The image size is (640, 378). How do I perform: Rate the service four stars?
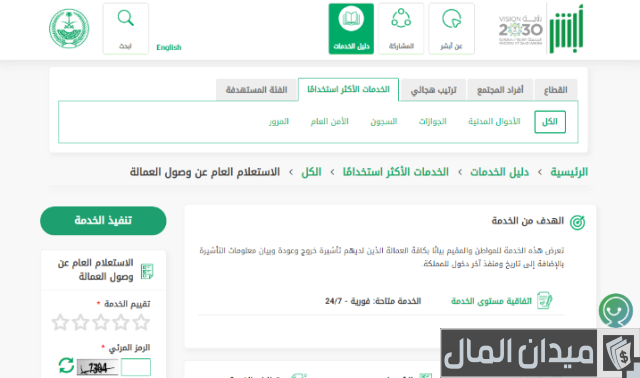(x=80, y=322)
